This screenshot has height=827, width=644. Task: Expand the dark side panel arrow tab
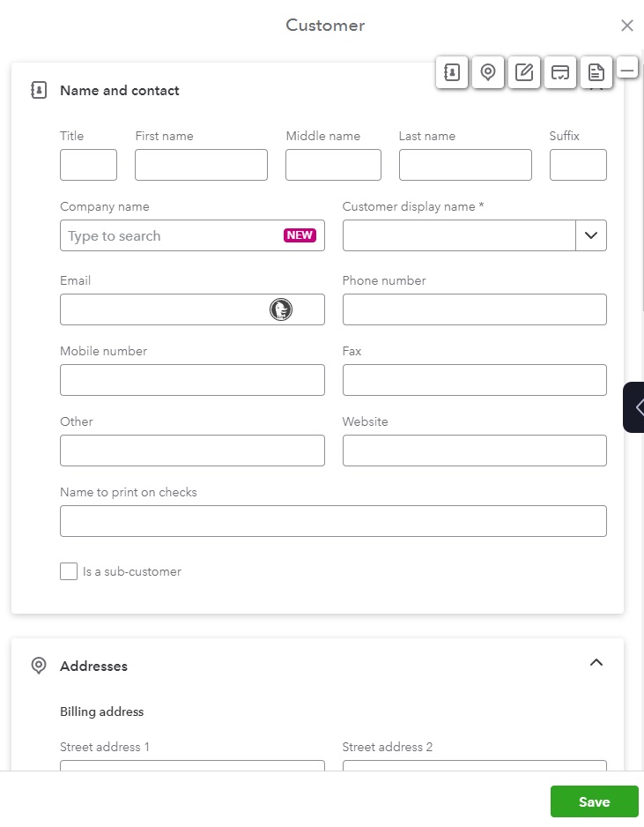pos(634,407)
